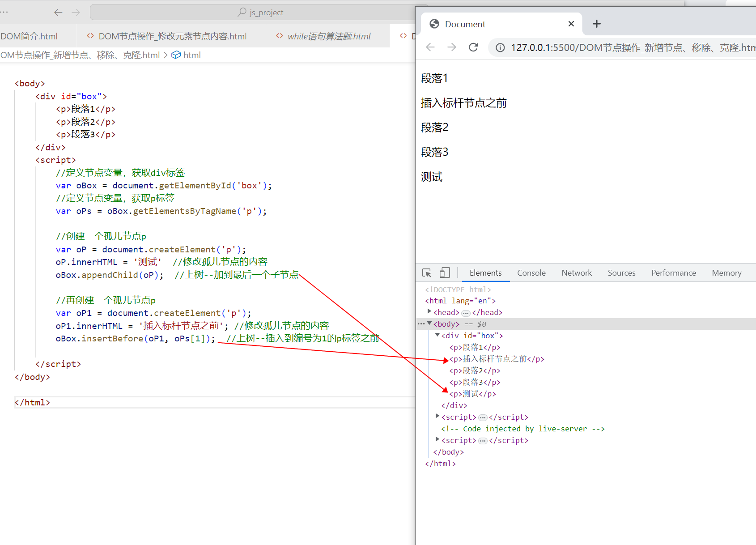Select the Document browser tab
The height and width of the screenshot is (545, 756).
point(501,24)
